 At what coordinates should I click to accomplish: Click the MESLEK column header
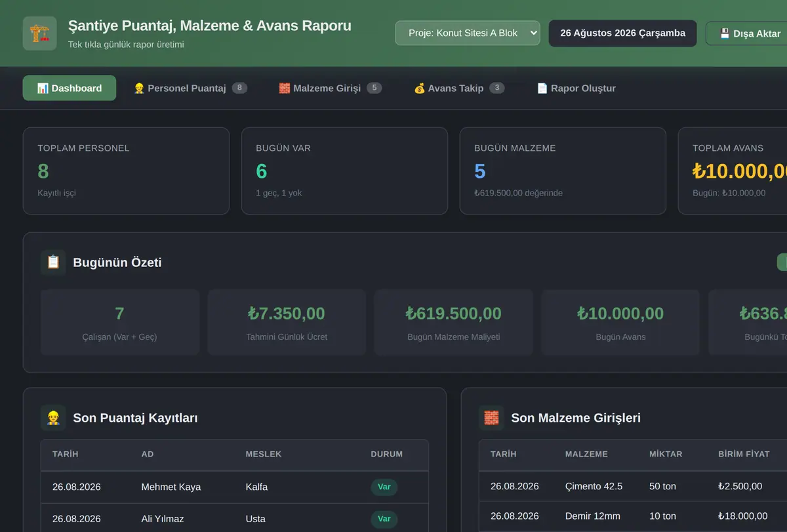pos(264,454)
